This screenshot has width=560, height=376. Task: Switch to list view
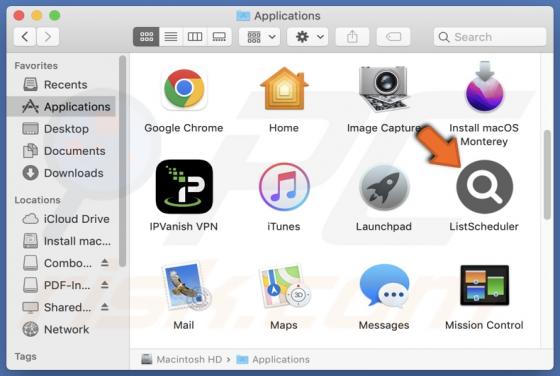click(x=171, y=37)
